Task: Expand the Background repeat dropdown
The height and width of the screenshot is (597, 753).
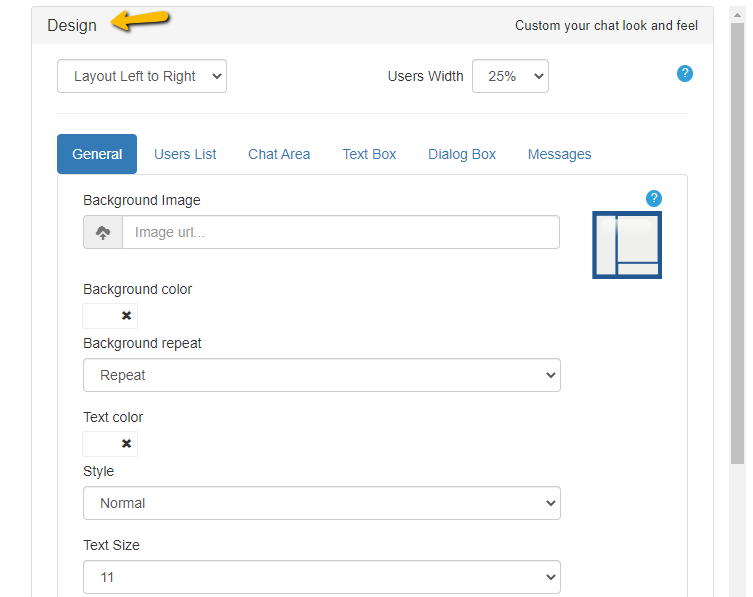Action: pos(321,375)
